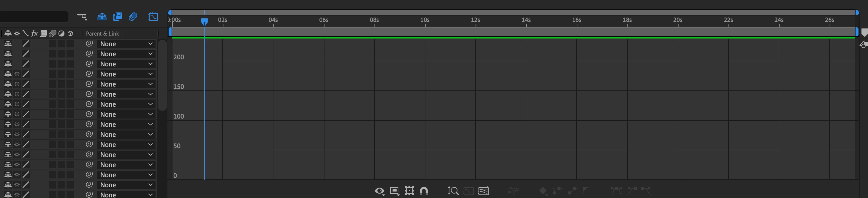Select Auto-zoom graph height icon
The image size is (868, 198).
pyautogui.click(x=453, y=191)
